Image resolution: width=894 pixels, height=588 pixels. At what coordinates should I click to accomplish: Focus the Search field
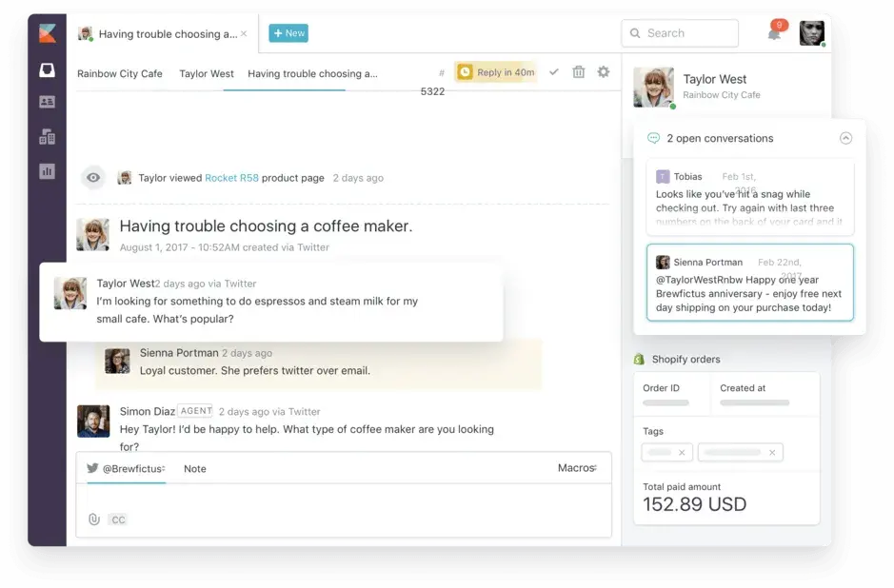coord(680,33)
